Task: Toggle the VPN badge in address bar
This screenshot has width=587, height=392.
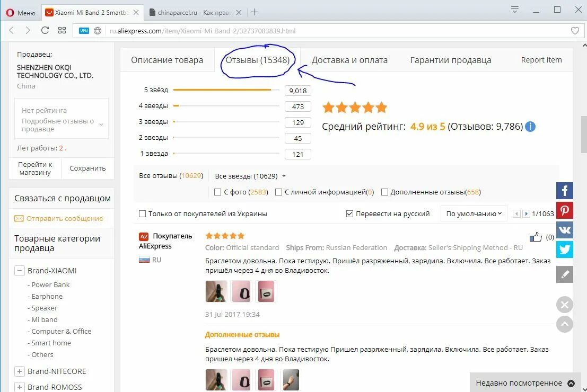Action: coord(84,31)
